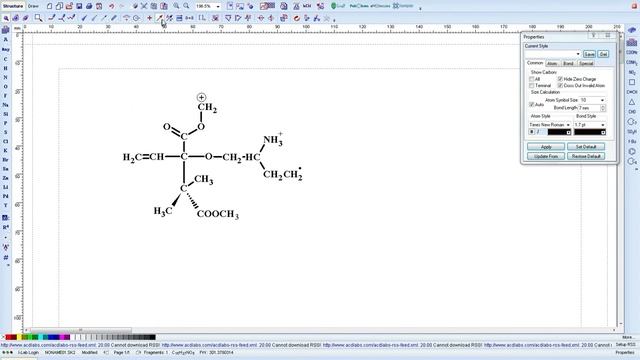Toggle the Auto size calculation checkbox

coord(531,104)
